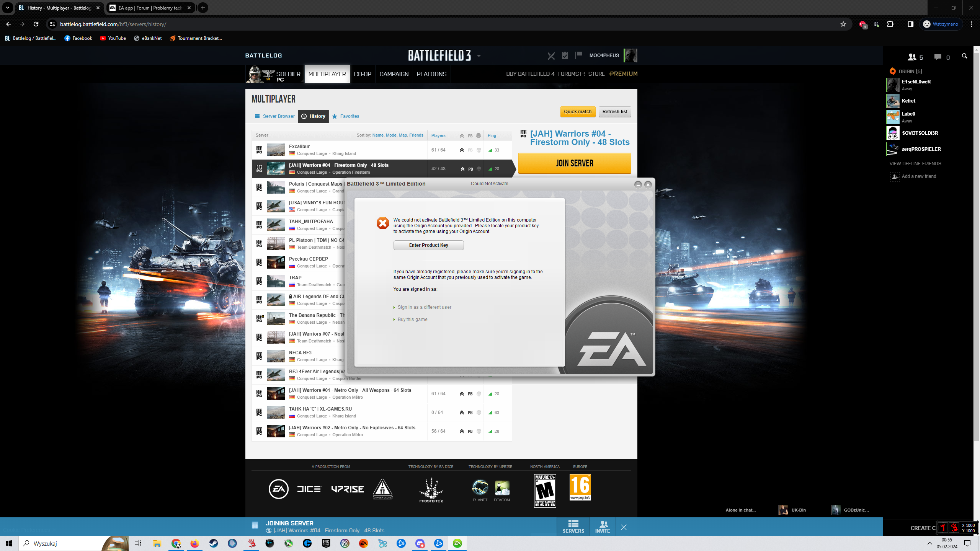
Task: Sort server list by Ping column
Action: 492,135
